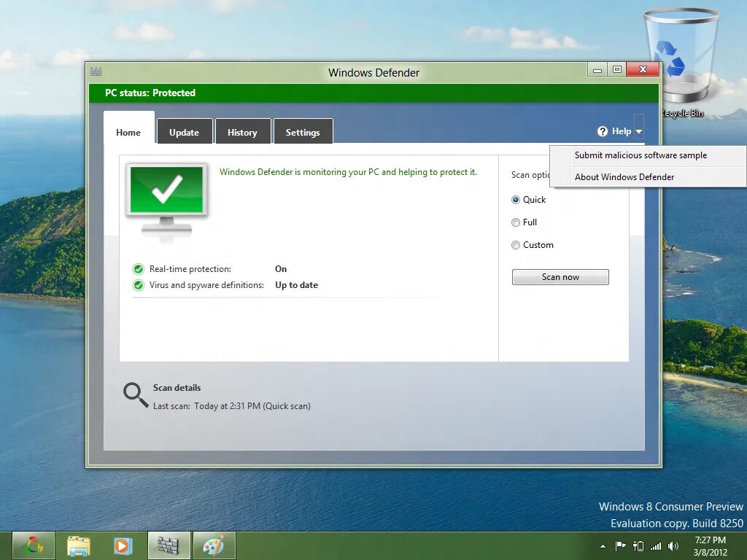Click the PC status: Protected banner
Viewport: 747px width, 560px height.
[x=373, y=93]
